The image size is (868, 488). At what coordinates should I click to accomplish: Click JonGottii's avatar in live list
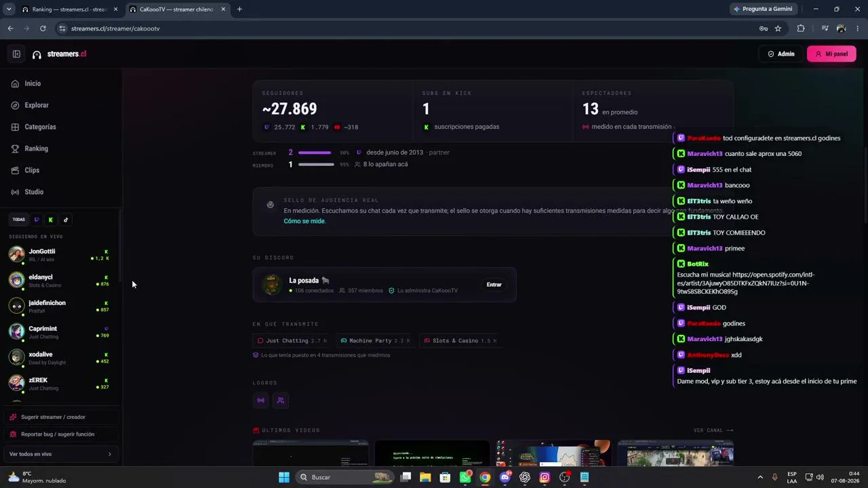pyautogui.click(x=16, y=254)
